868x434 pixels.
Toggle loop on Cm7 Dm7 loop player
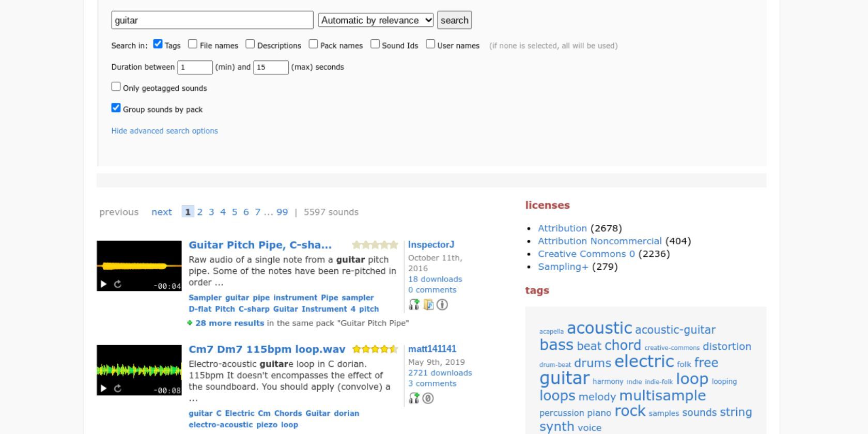(x=118, y=389)
